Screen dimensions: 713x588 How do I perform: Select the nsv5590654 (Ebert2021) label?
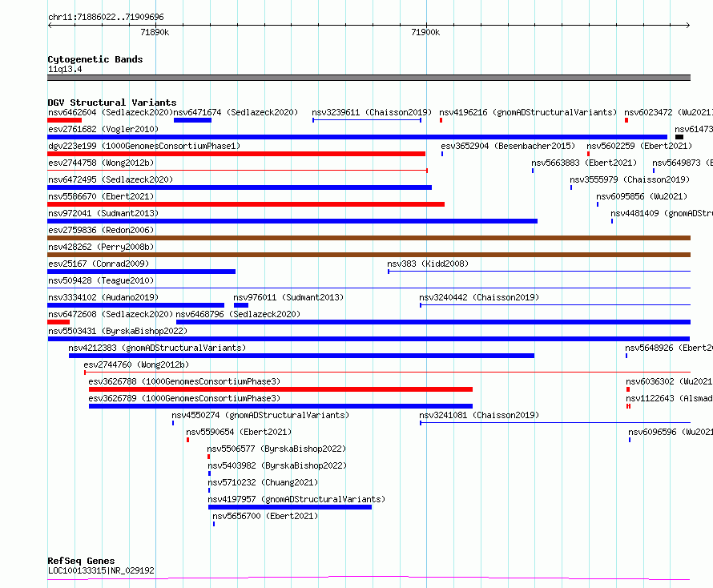239,432
